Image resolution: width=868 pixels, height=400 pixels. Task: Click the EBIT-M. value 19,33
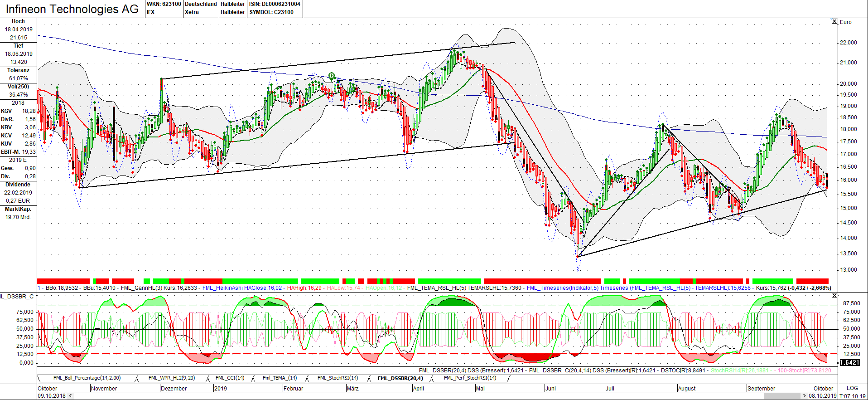point(29,152)
